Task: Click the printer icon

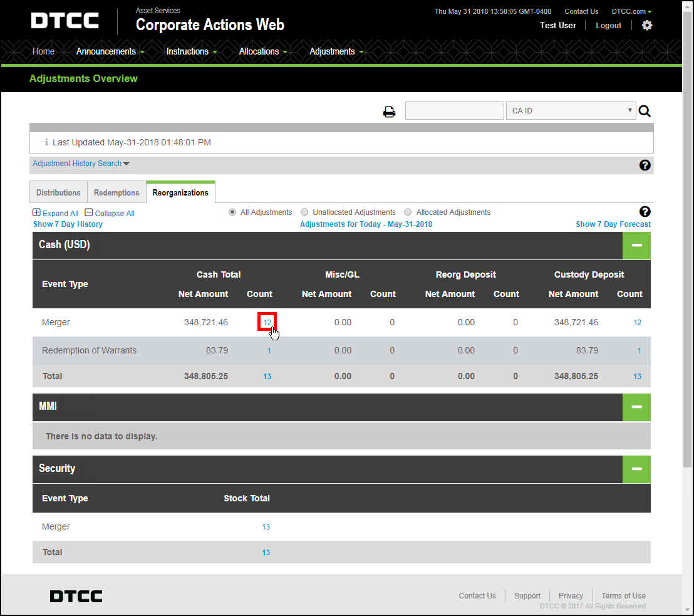Action: (390, 112)
